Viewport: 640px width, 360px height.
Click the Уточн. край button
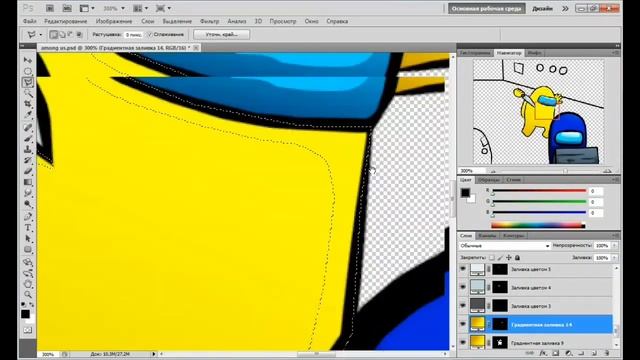[222, 35]
